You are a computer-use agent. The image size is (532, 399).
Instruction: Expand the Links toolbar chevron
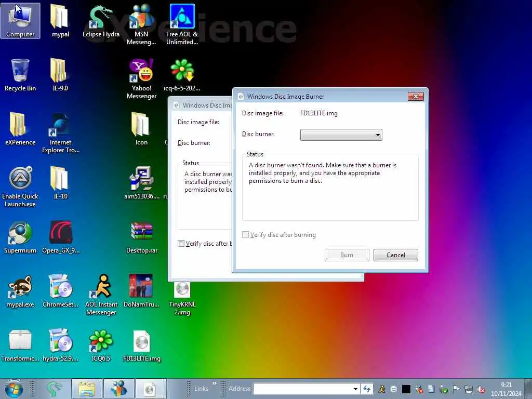coord(215,383)
